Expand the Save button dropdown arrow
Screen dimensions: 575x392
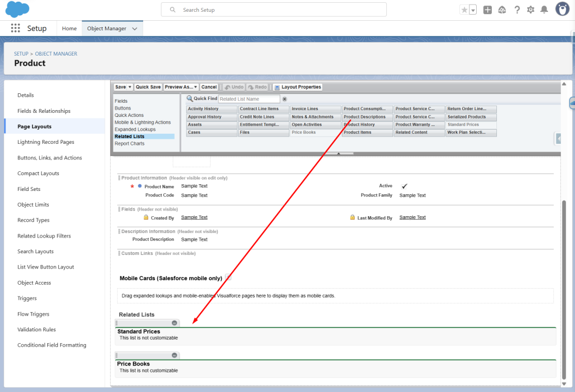point(130,87)
